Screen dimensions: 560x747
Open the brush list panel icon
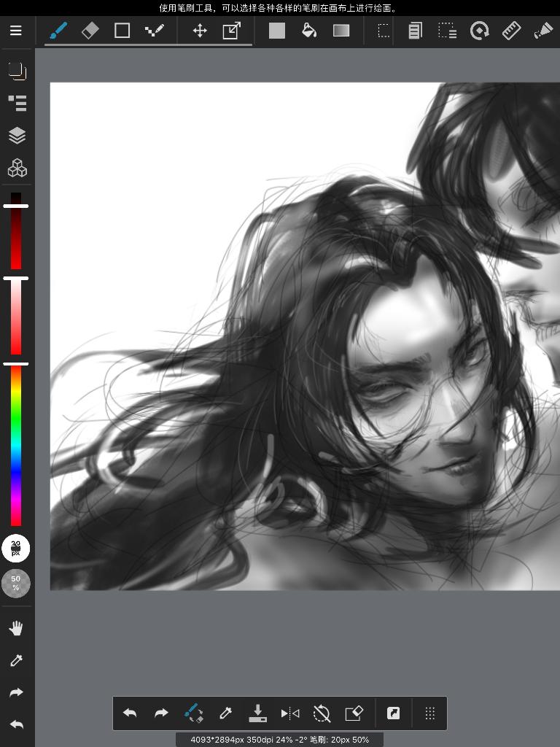17,103
